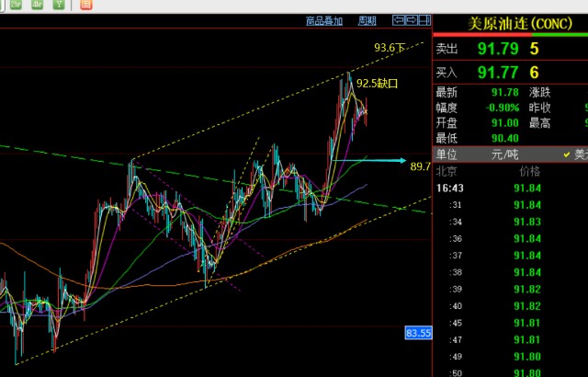Select the 93.6下 chart annotation
Viewport: 588px width, 377px height.
click(390, 47)
